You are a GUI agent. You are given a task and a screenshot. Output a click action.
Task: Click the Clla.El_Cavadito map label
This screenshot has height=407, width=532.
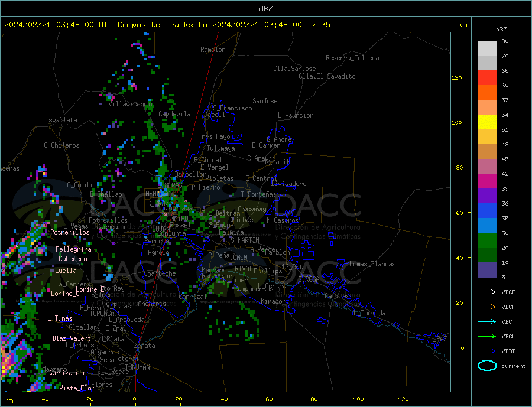coord(327,76)
